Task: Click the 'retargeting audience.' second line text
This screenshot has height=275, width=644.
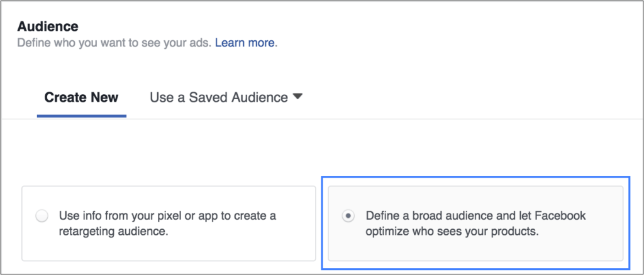Action: point(114,232)
